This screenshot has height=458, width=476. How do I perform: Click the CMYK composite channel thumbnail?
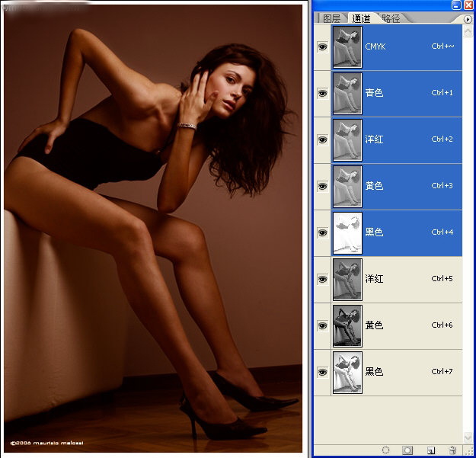[x=347, y=46]
